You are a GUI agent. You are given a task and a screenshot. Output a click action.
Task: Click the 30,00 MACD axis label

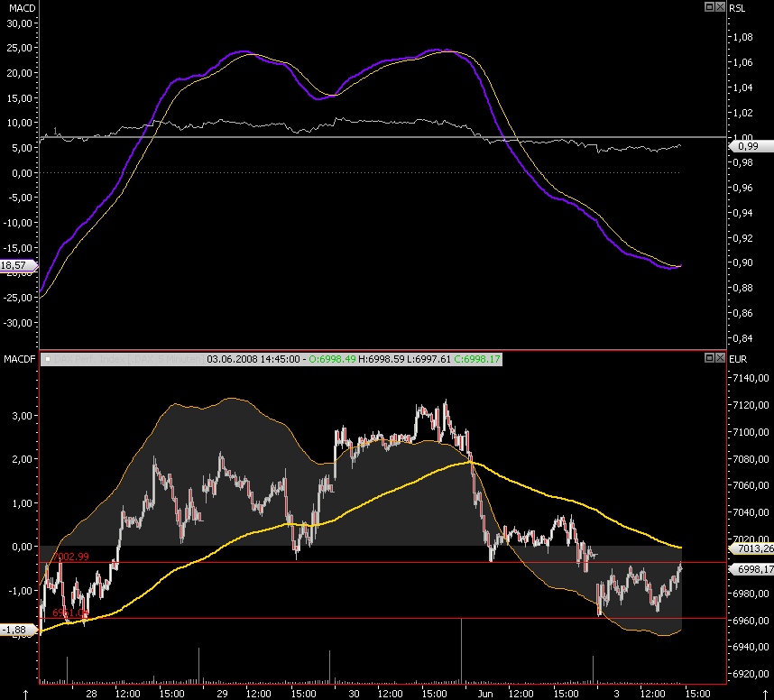point(19,23)
